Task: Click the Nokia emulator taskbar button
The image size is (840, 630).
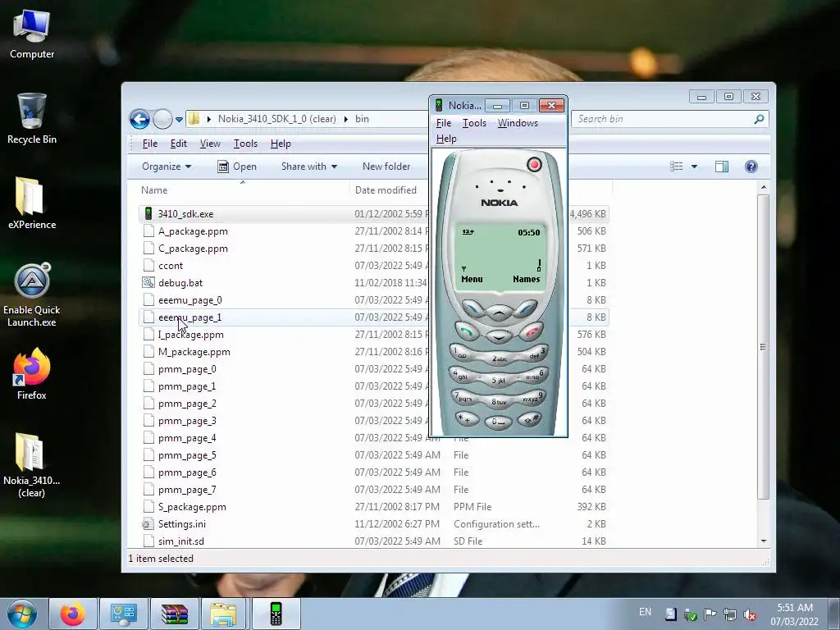Action: (x=276, y=614)
